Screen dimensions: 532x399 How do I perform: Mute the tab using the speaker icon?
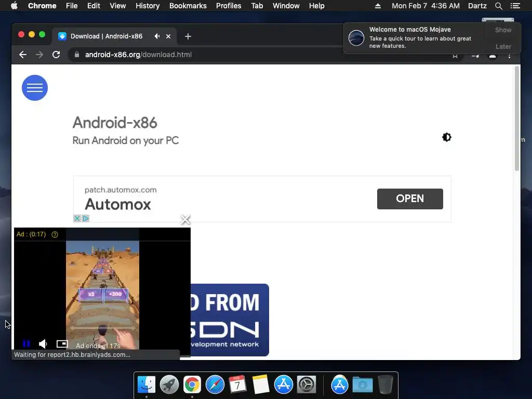tap(157, 36)
